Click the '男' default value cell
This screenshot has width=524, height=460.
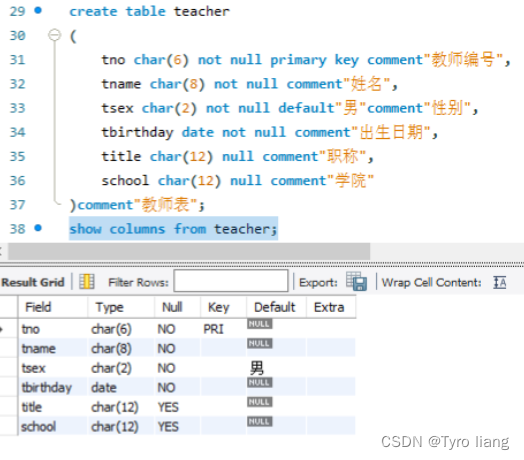(276, 368)
